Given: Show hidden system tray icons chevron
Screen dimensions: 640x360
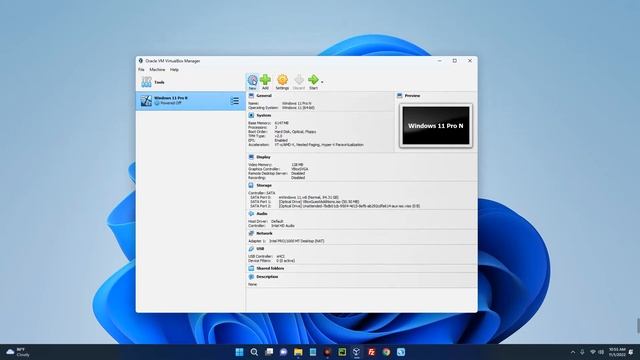Looking at the screenshot, I should [x=573, y=352].
